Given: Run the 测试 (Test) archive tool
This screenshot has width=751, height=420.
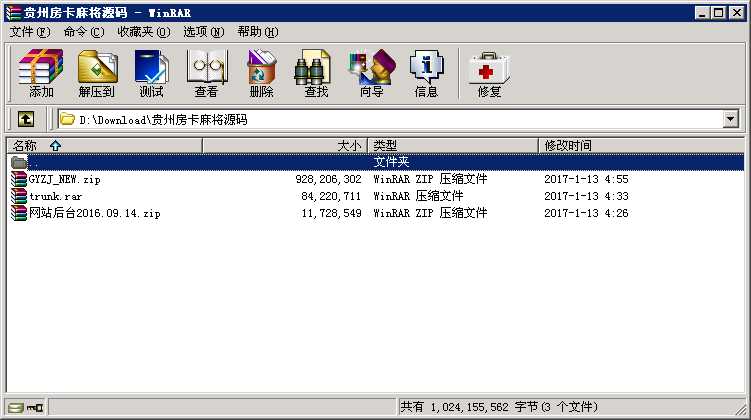Looking at the screenshot, I should pos(151,73).
